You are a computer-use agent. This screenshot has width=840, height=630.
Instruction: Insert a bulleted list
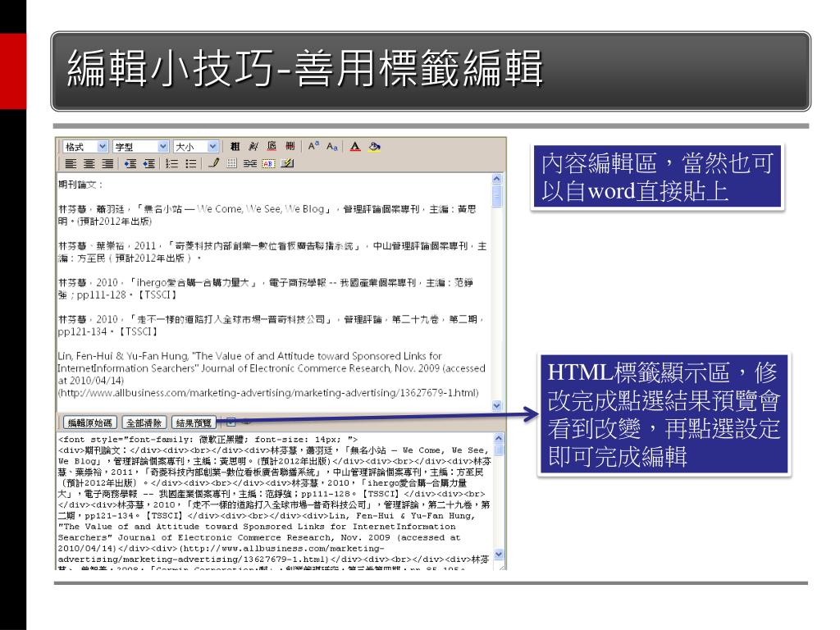point(190,163)
